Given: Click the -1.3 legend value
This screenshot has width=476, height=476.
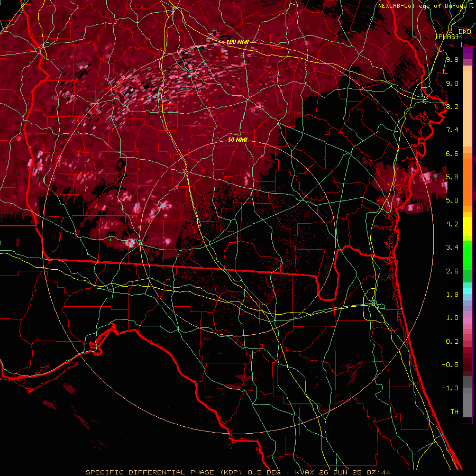Looking at the screenshot, I should [450, 388].
